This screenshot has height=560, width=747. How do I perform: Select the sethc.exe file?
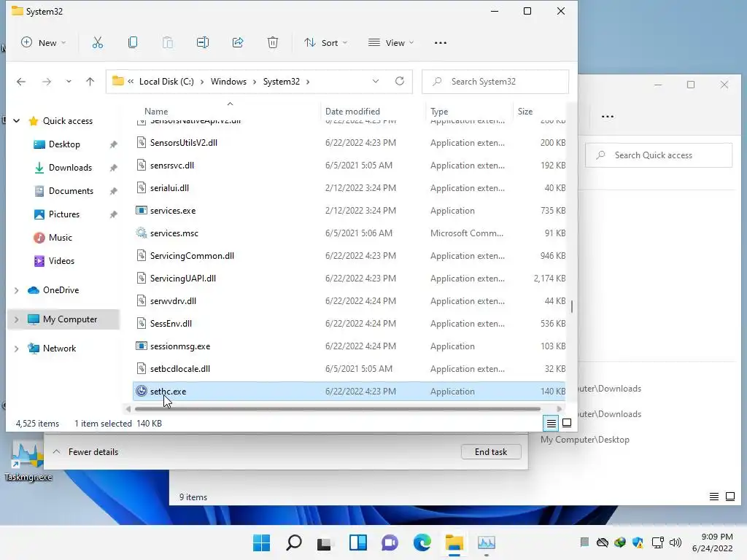pos(349,392)
